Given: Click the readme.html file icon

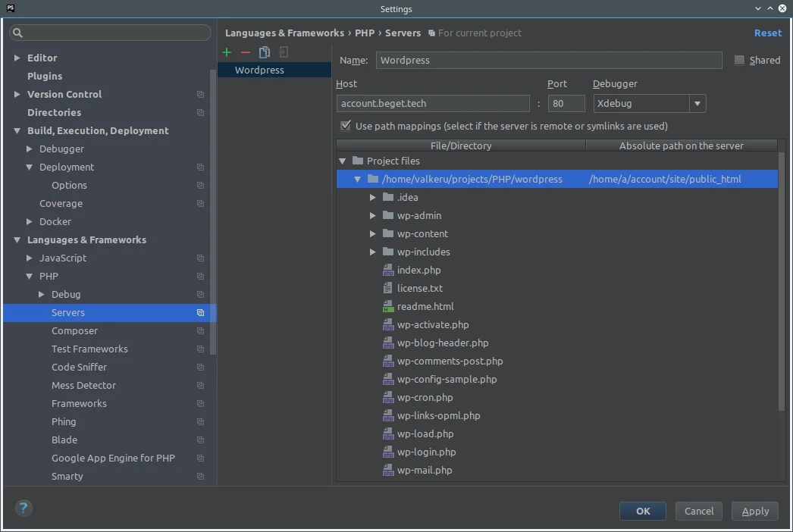Looking at the screenshot, I should (x=388, y=306).
